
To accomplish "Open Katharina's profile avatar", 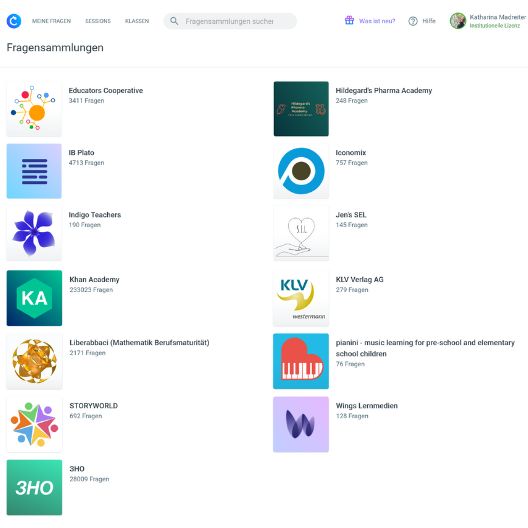I will point(458,21).
